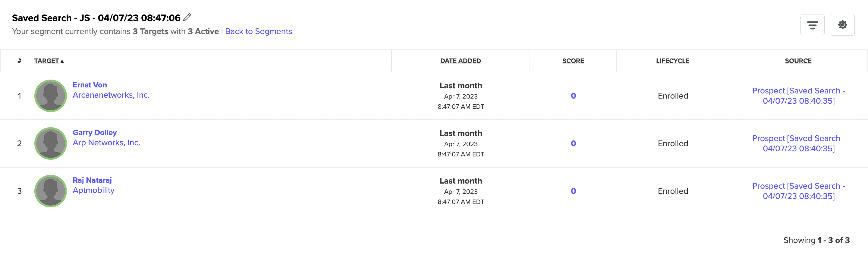Open the filter lines icon button
Screen dimensions: 868x255
pos(813,25)
